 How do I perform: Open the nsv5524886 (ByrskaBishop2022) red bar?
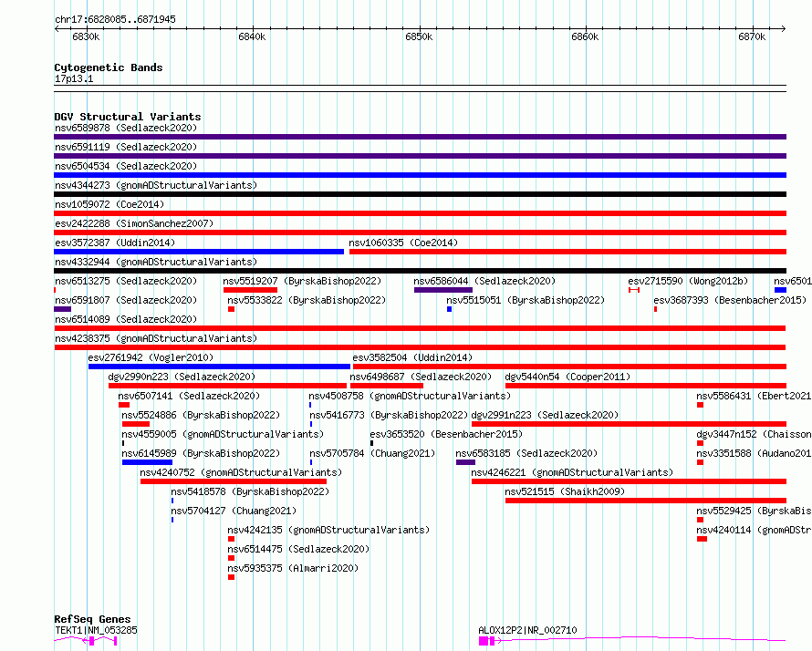(136, 424)
